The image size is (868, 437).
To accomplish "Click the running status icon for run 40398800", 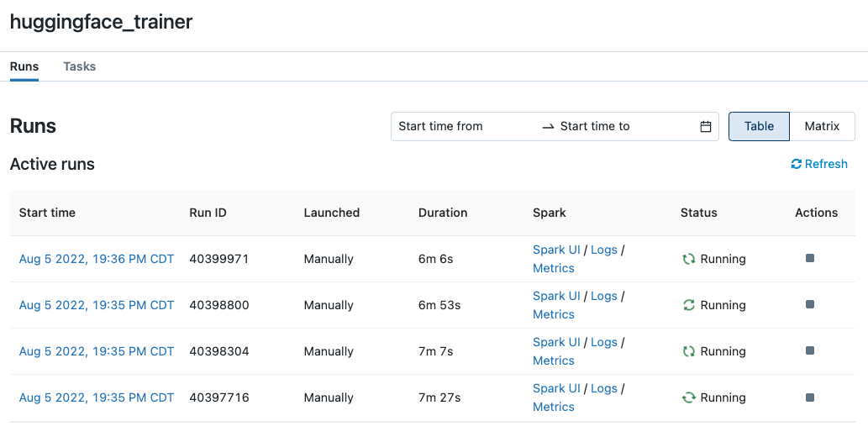I will click(689, 304).
